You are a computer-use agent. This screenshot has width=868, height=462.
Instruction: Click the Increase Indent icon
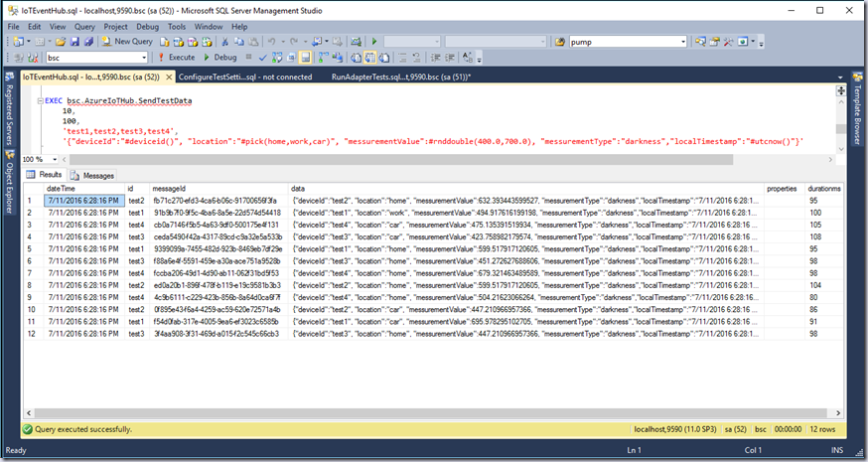coord(450,57)
